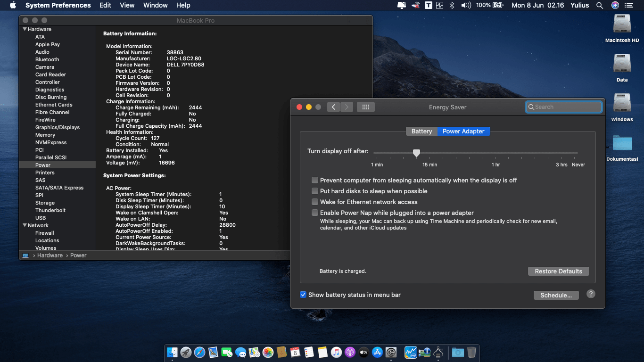The width and height of the screenshot is (644, 362).
Task: Click the Bluetooth icon in the menu bar
Action: pos(452,5)
